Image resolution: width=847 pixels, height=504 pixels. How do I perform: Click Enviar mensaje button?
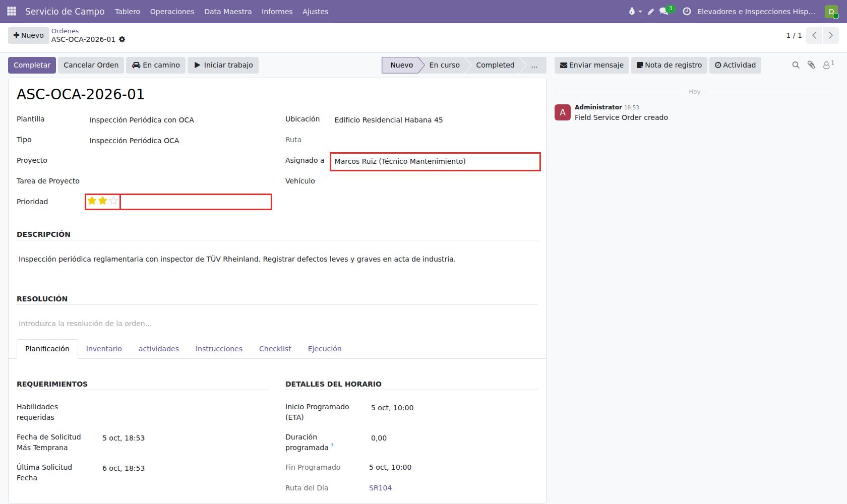tap(592, 65)
